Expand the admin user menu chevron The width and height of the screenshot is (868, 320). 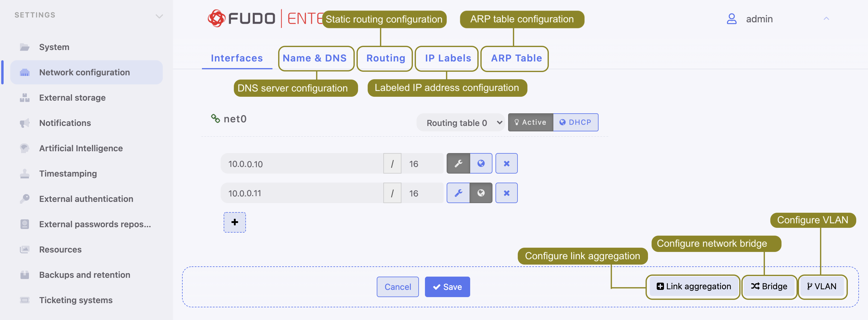coord(826,19)
